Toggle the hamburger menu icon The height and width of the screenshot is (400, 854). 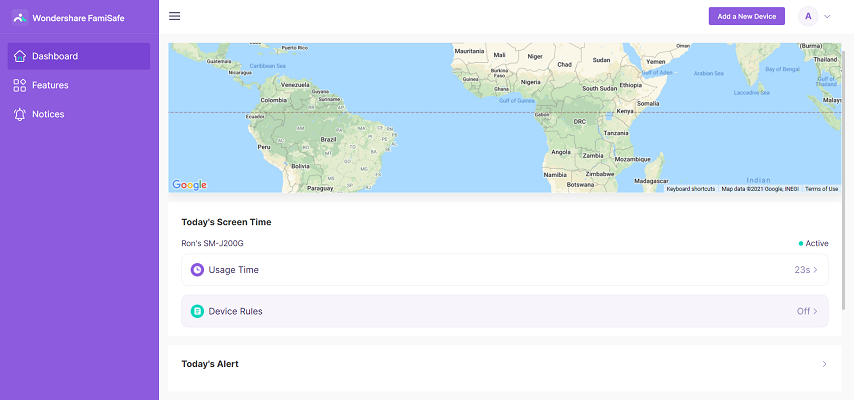[x=174, y=16]
